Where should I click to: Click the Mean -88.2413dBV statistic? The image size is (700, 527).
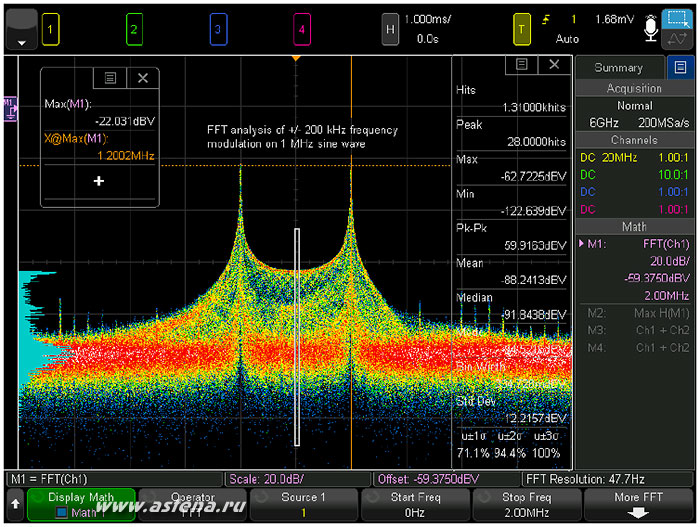point(511,272)
